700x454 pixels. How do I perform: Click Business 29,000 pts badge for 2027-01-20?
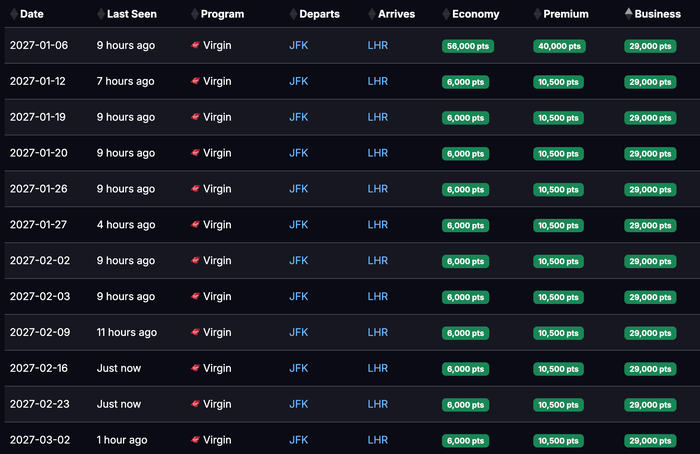[650, 154]
